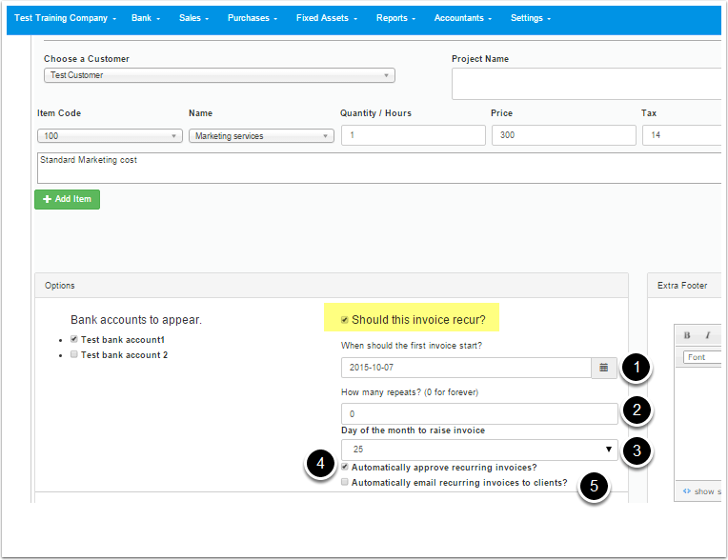
Task: Click the show source code icon
Action: (x=687, y=490)
